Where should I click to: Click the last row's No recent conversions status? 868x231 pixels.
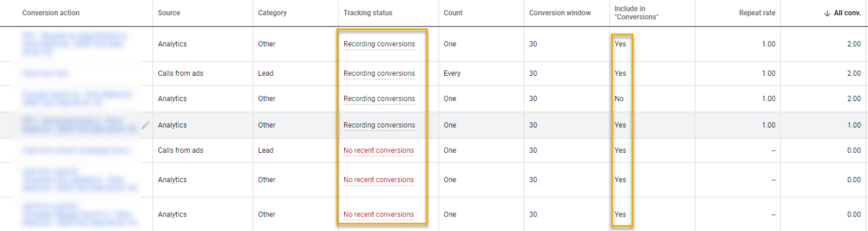[x=379, y=214]
